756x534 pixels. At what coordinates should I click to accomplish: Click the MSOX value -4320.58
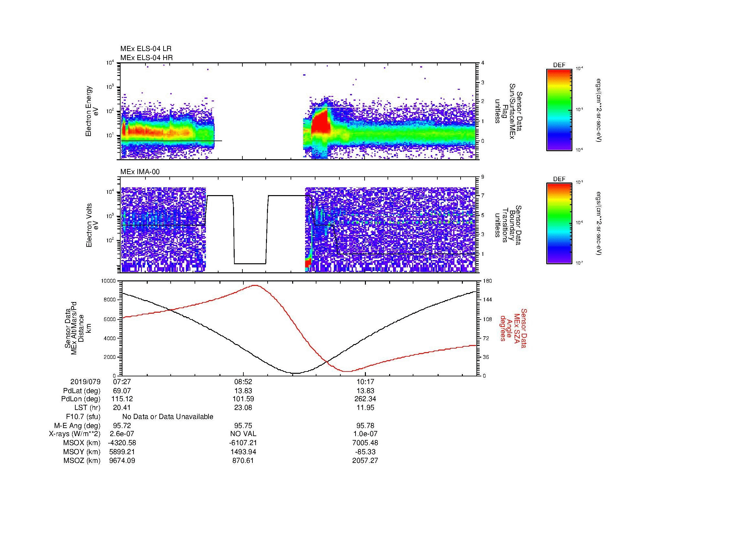[x=122, y=443]
